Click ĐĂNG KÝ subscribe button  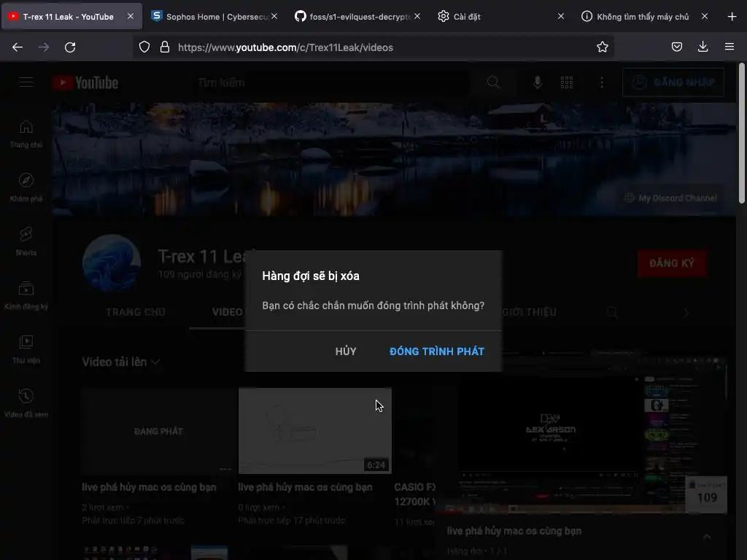coord(672,262)
